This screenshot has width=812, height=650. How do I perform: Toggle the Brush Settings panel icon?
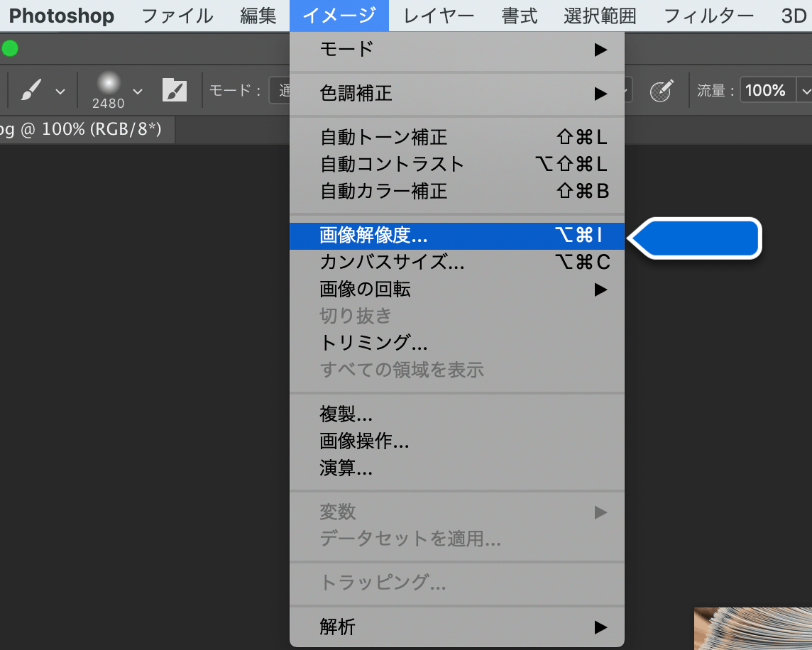[175, 90]
